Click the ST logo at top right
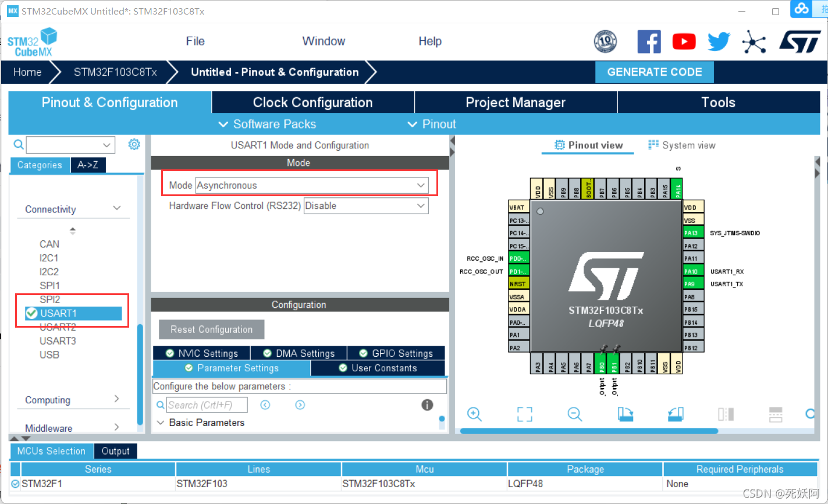This screenshot has height=504, width=828. click(x=799, y=42)
